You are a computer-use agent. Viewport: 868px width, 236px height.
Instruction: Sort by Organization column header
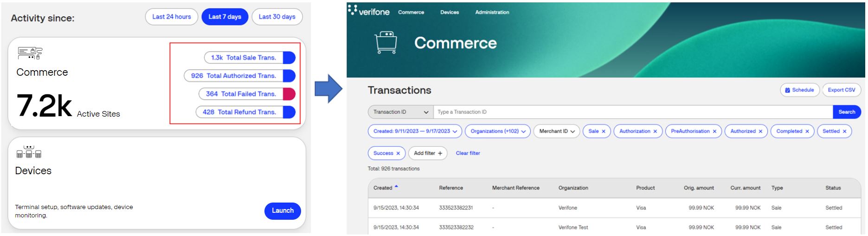[x=573, y=188]
